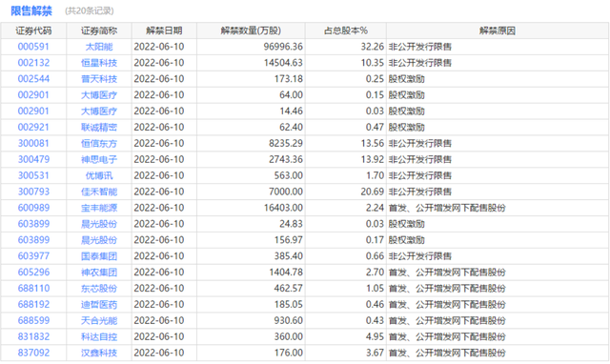Click the 恒信东方 stock name link
Image resolution: width=610 pixels, height=364 pixels.
pyautogui.click(x=99, y=144)
